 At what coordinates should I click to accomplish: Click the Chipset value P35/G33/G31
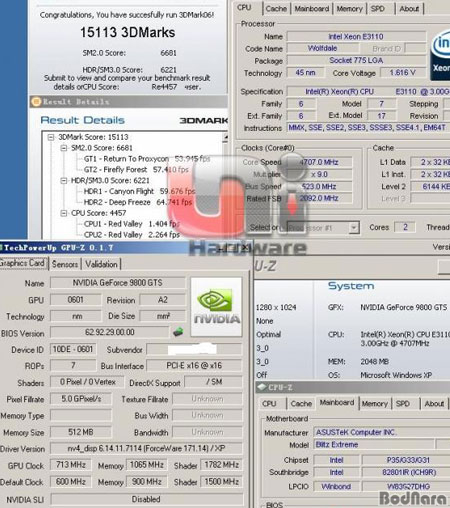point(406,460)
